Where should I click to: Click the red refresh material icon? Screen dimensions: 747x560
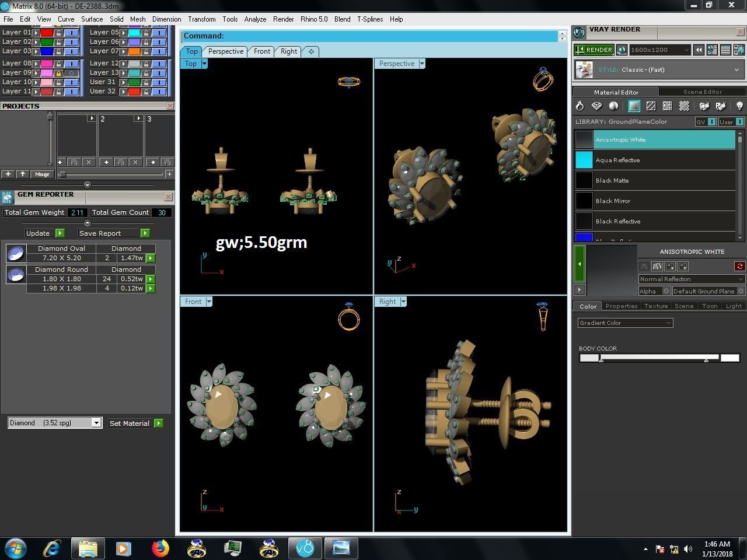[x=739, y=266]
